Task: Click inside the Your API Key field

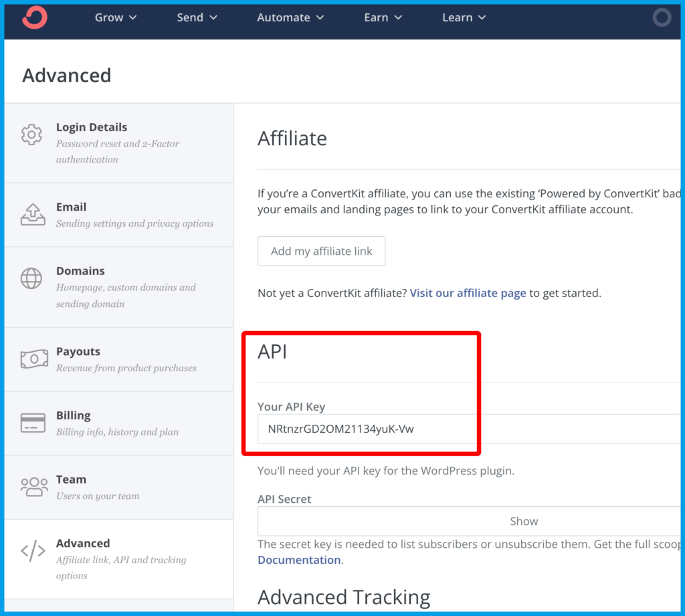Action: 468,429
